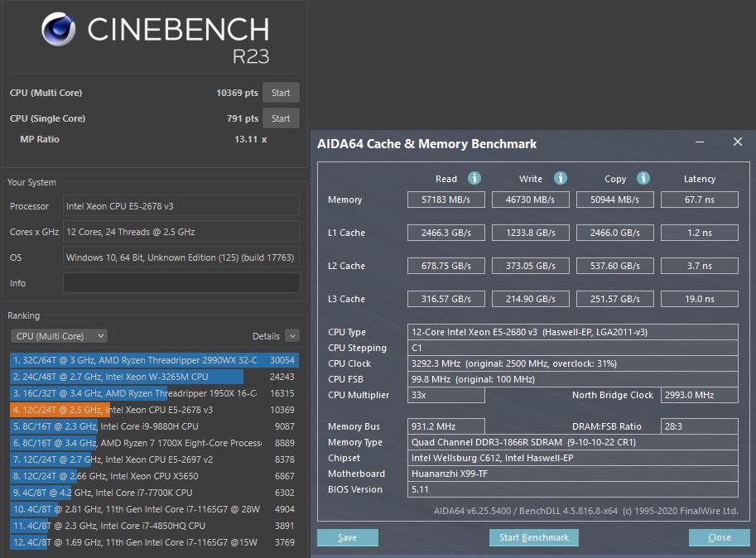Image resolution: width=756 pixels, height=558 pixels.
Task: Click the Save button in AIDA64
Action: point(348,537)
